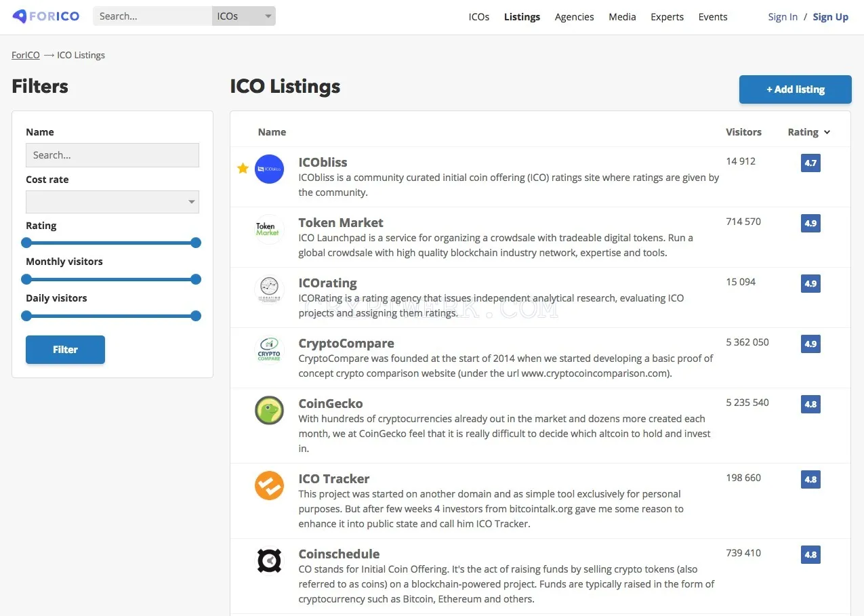This screenshot has width=864, height=616.
Task: Click the black Coinschedule logo
Action: 269,560
